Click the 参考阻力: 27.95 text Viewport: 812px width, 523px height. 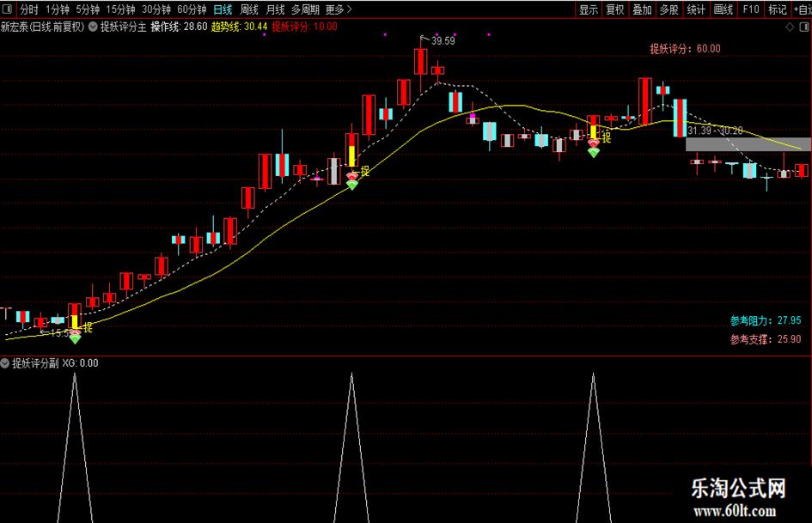coord(766,320)
